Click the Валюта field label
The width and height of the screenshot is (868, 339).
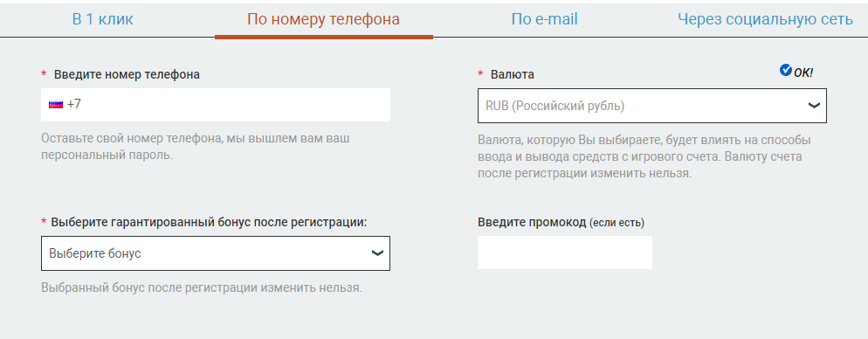coord(512,74)
